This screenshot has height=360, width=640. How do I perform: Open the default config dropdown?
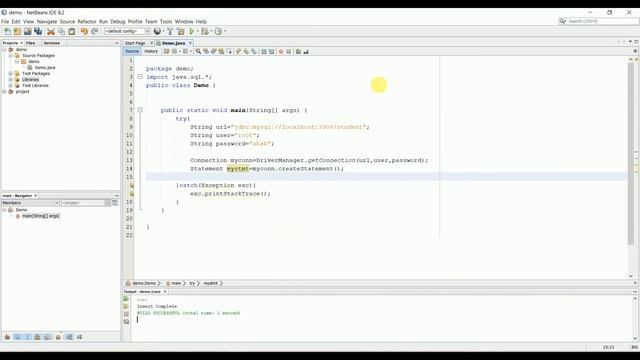coord(127,31)
